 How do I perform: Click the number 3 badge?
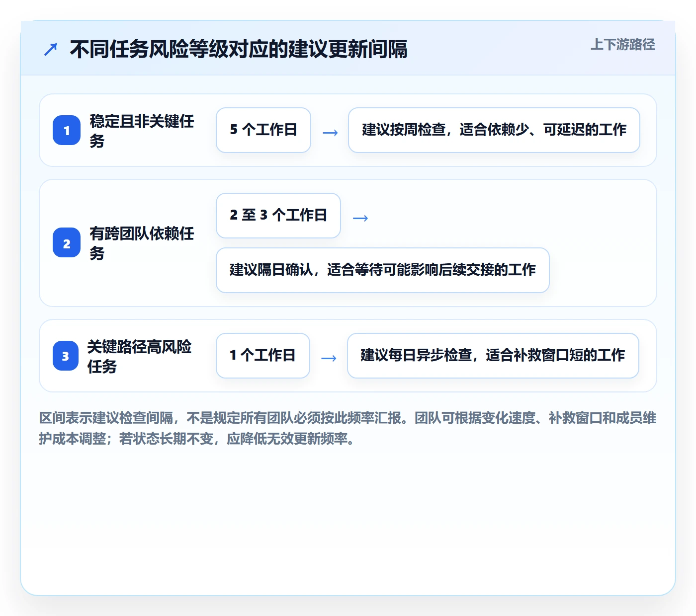click(66, 356)
